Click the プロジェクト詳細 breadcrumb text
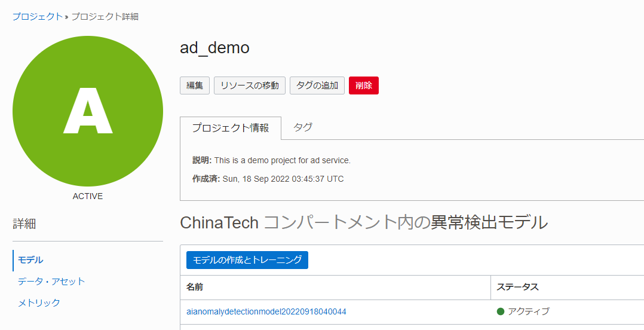The height and width of the screenshot is (330, 644). click(x=105, y=17)
